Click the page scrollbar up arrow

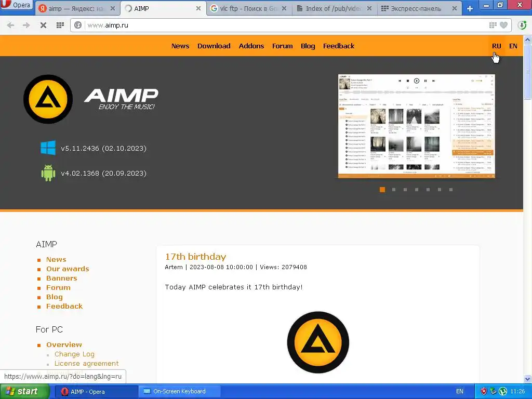(528, 39)
